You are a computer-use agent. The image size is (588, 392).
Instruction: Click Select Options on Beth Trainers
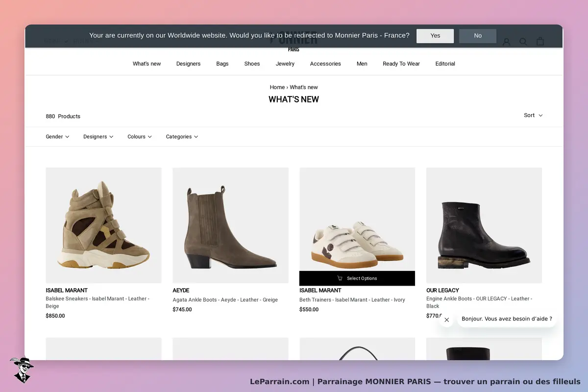coord(357,278)
